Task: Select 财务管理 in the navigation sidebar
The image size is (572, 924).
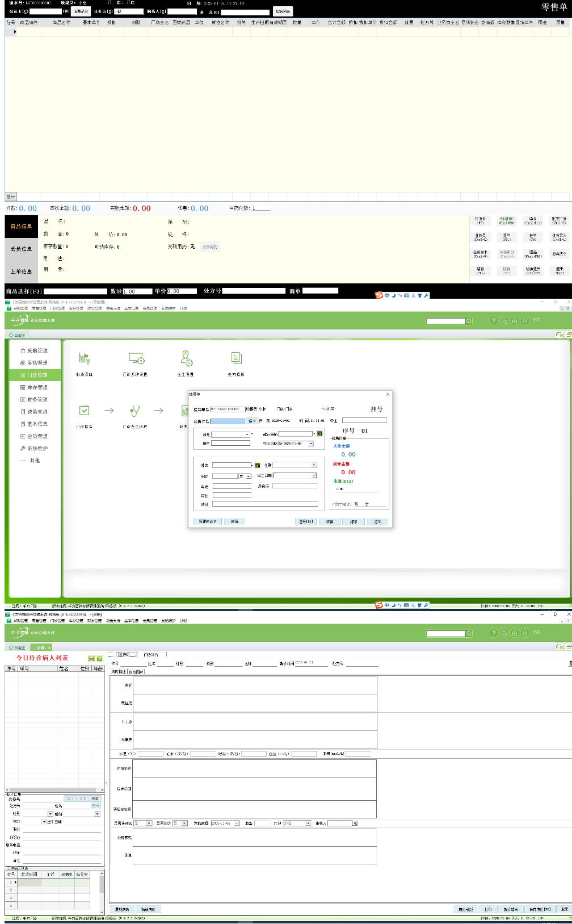Action: click(x=34, y=400)
